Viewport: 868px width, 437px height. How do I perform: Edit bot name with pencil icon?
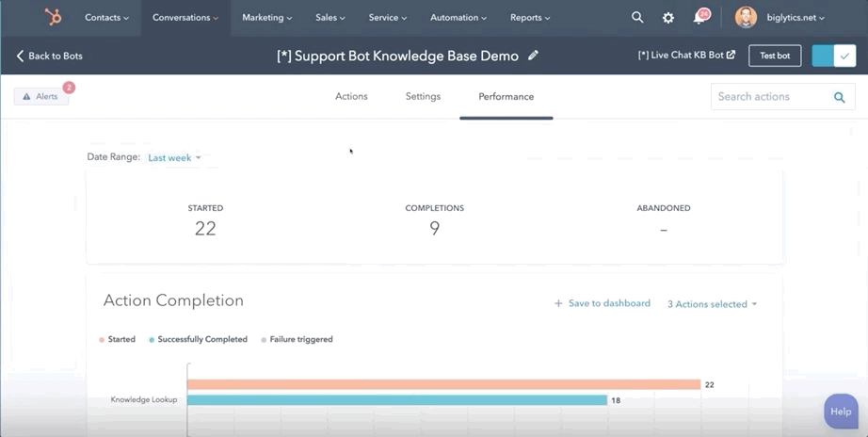point(533,55)
